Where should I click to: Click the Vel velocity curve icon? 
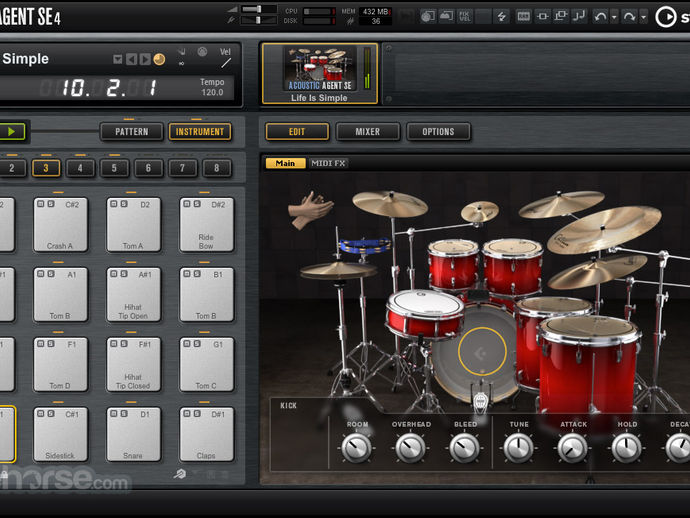(x=226, y=63)
